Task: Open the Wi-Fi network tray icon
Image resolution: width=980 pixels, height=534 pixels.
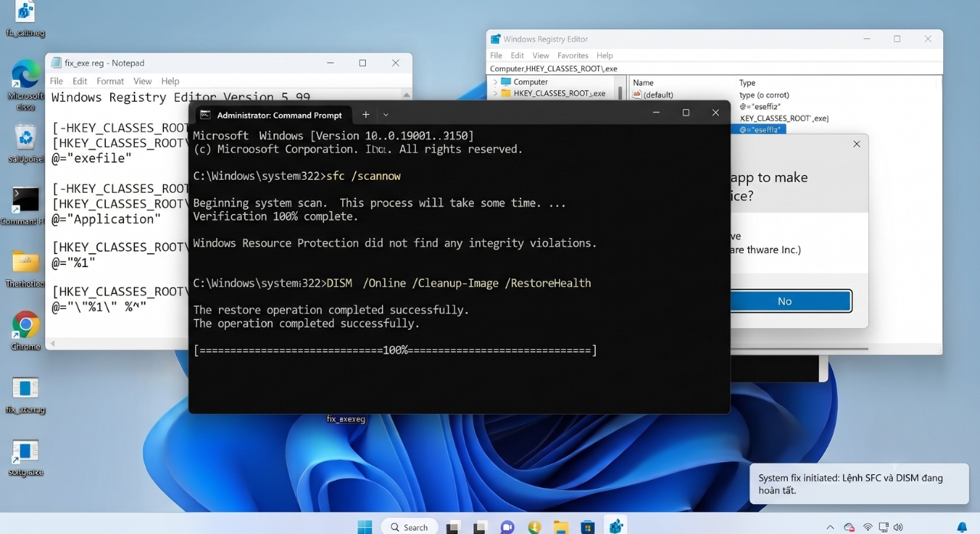Action: pos(868,527)
